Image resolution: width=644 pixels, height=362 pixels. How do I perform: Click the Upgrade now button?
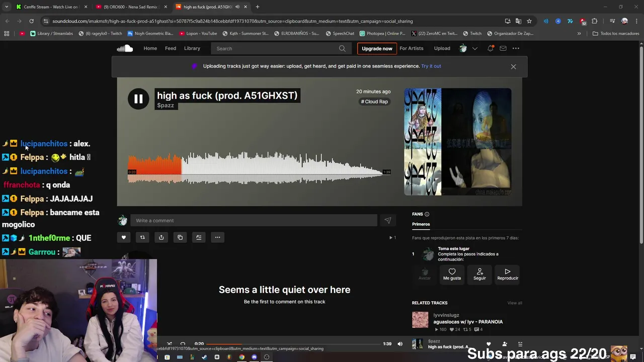coord(377,49)
